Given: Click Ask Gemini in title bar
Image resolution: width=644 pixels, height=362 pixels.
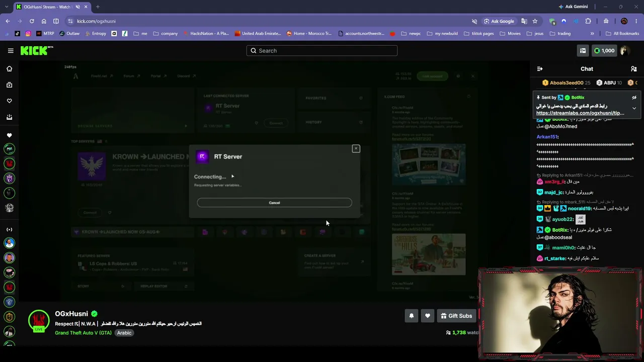Looking at the screenshot, I should pos(573,7).
